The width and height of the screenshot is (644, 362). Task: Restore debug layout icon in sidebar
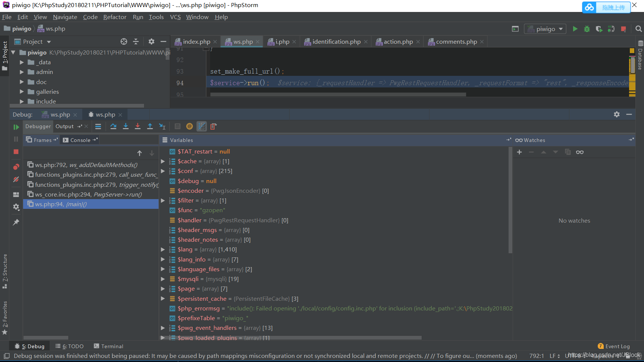(16, 194)
